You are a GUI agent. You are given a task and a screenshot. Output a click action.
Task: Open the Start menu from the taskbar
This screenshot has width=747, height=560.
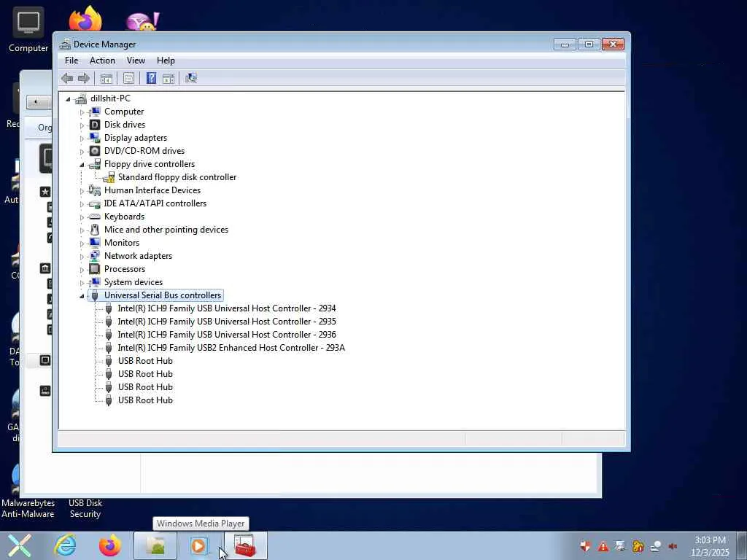click(x=19, y=545)
